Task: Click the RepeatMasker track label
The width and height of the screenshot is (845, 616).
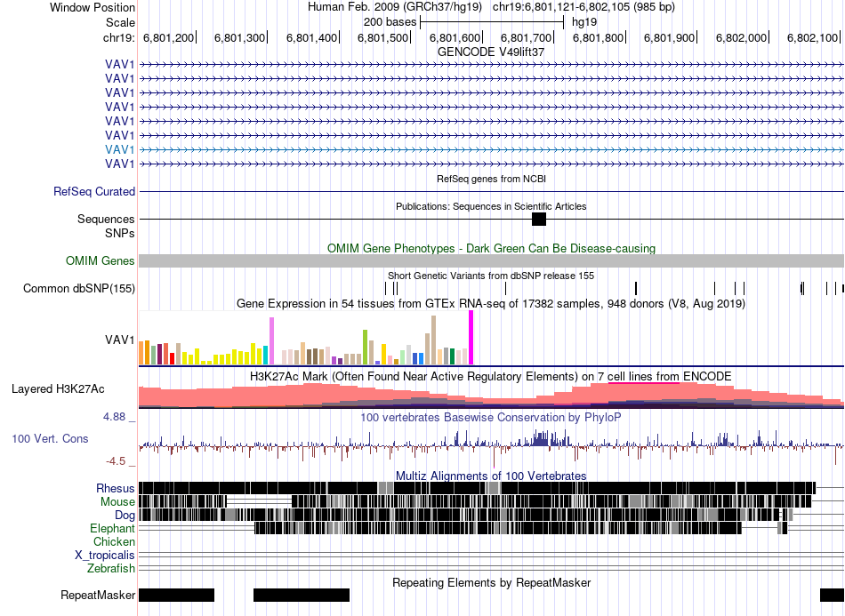Action: click(x=98, y=596)
